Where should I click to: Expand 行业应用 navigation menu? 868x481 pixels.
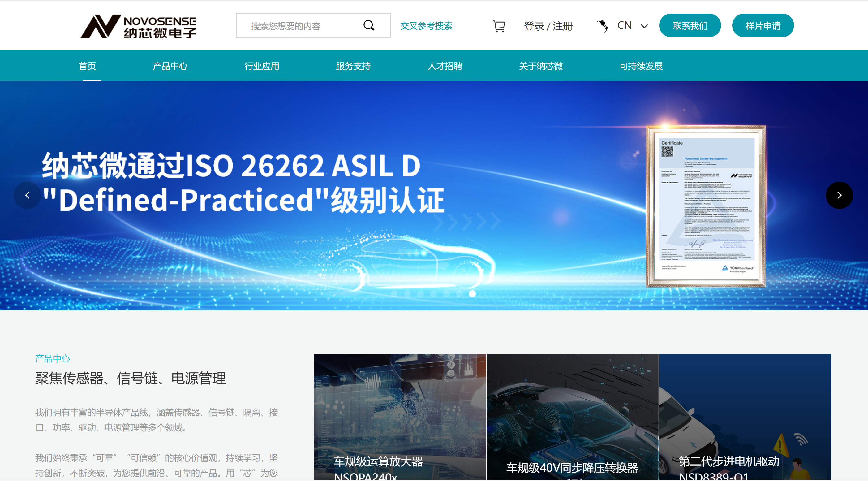click(x=262, y=66)
